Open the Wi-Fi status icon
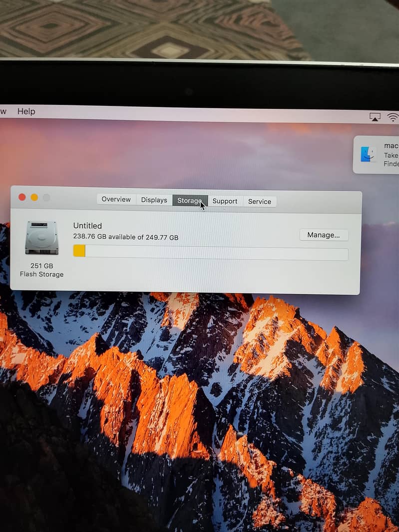 click(x=393, y=117)
